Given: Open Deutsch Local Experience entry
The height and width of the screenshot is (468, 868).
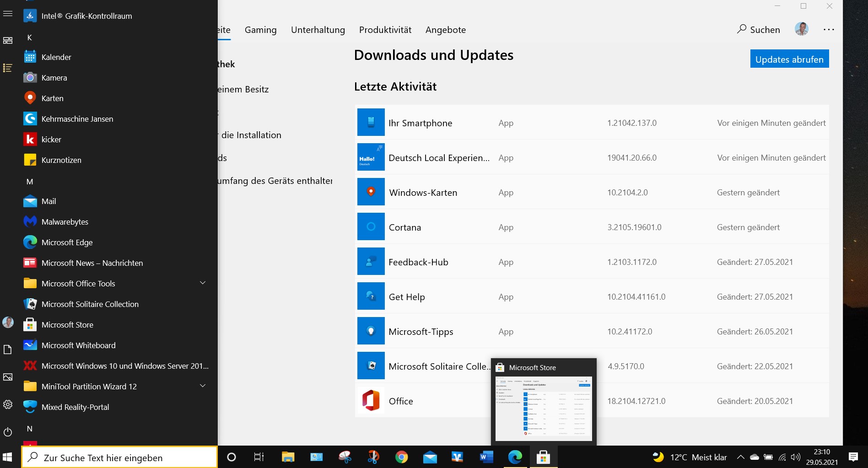Looking at the screenshot, I should pos(592,157).
